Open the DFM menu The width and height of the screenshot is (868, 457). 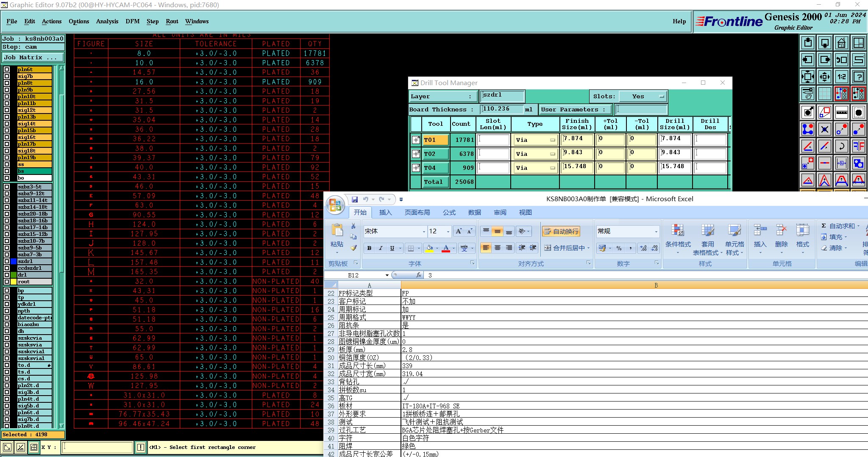pos(133,21)
